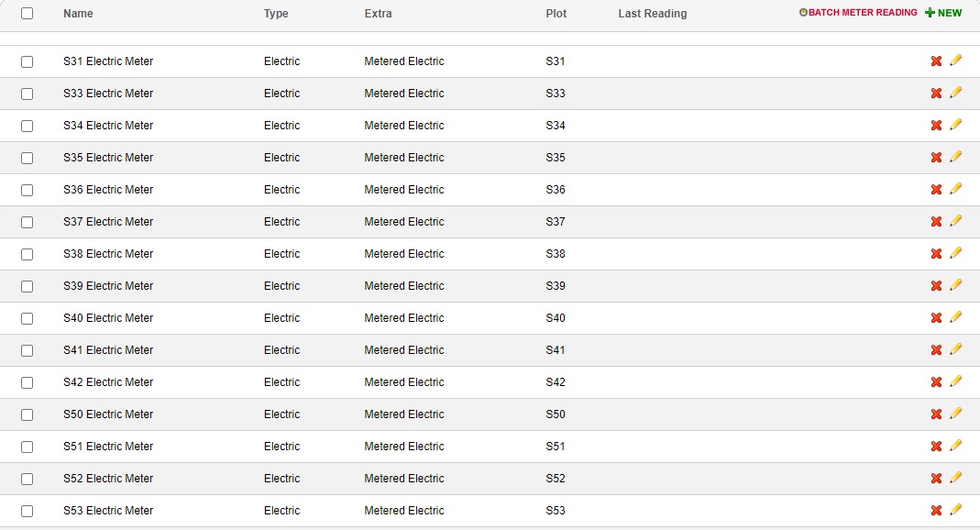Tick the S51 Electric Meter checkbox
Image resolution: width=980 pixels, height=530 pixels.
[x=27, y=447]
